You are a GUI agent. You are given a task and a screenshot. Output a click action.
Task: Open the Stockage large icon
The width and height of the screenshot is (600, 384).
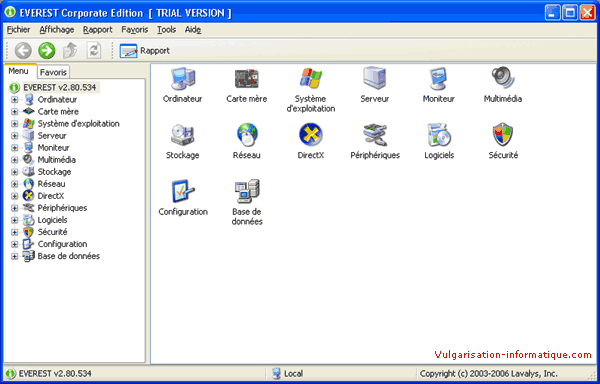click(x=183, y=135)
